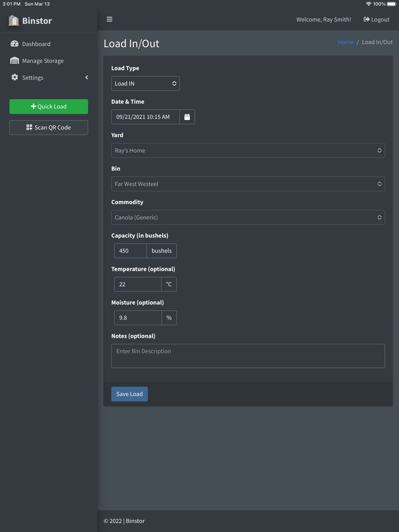Tap the QR code icon
Screen dimensions: 399x532
coord(29,127)
